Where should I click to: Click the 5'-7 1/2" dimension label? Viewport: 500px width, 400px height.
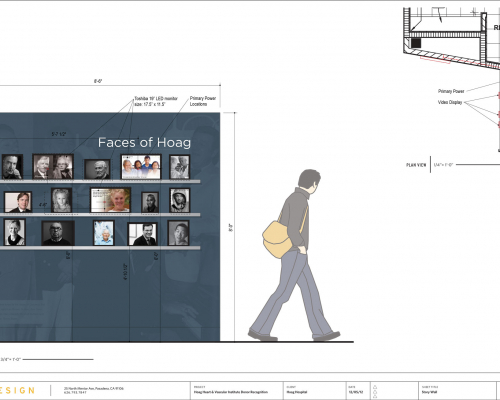click(59, 134)
